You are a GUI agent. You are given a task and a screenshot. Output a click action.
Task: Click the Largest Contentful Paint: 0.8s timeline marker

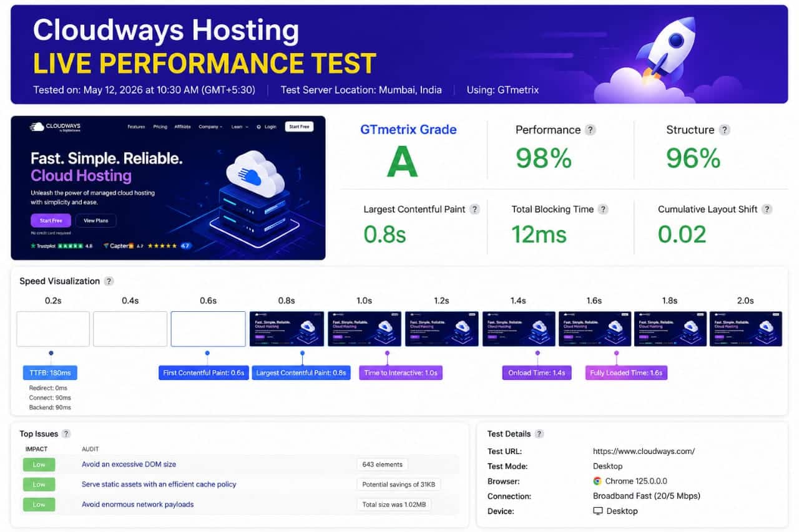(301, 373)
